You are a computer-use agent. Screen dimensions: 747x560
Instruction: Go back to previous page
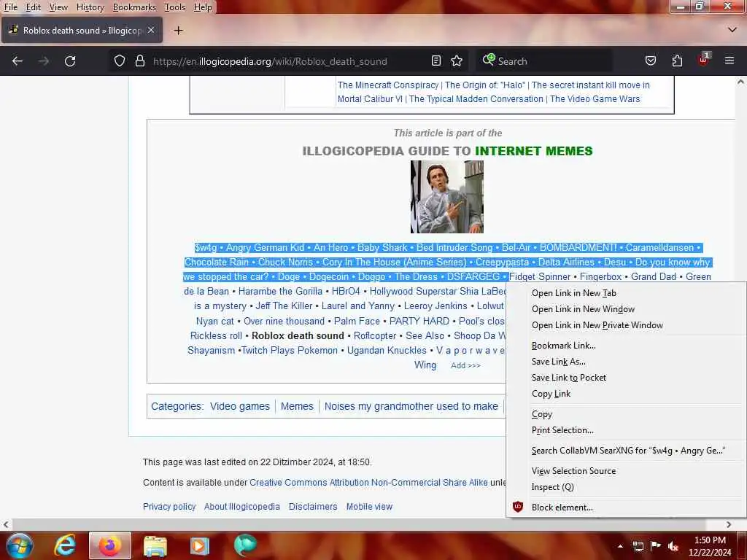pos(18,61)
